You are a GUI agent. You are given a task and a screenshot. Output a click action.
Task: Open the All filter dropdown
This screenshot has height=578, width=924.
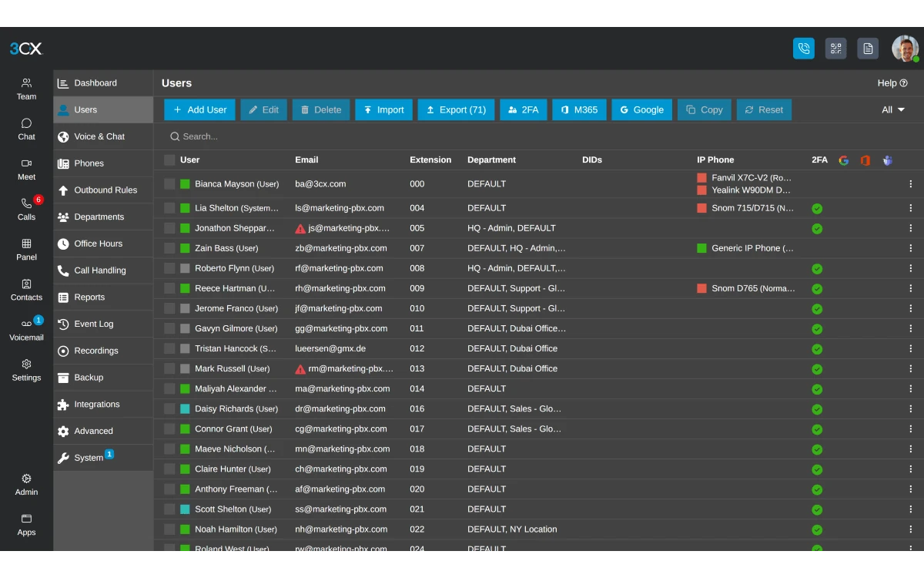[893, 109]
